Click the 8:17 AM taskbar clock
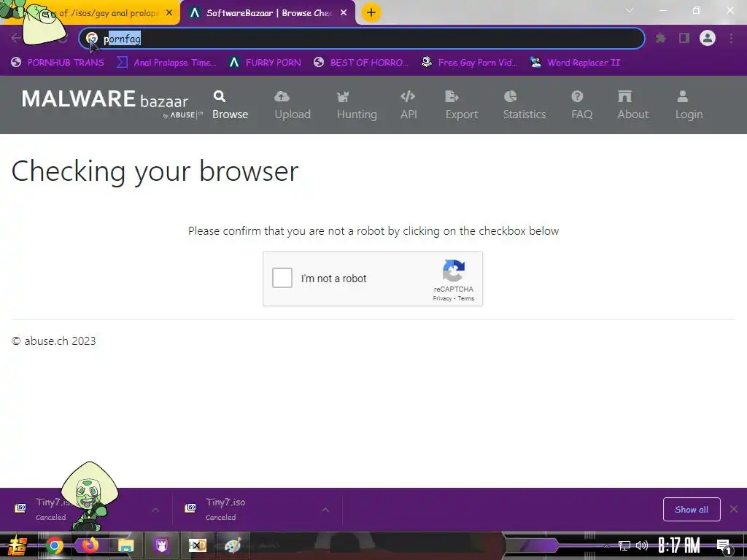The image size is (747, 560). click(679, 545)
